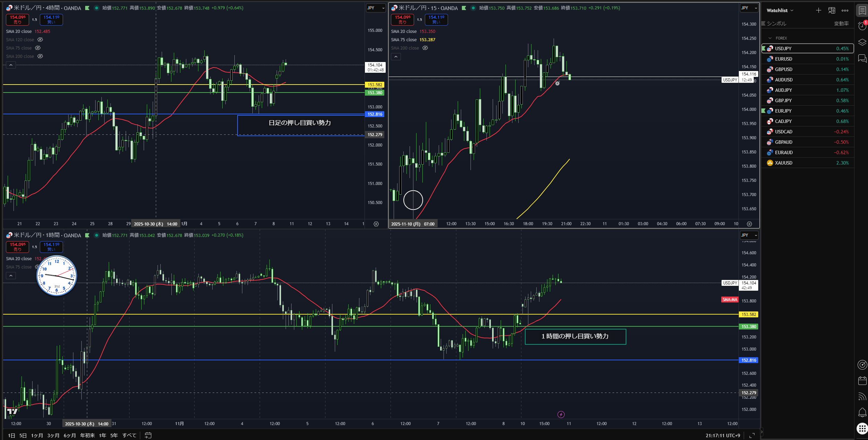Click the notifications bell icon
This screenshot has height=440, width=868.
pos(862,413)
